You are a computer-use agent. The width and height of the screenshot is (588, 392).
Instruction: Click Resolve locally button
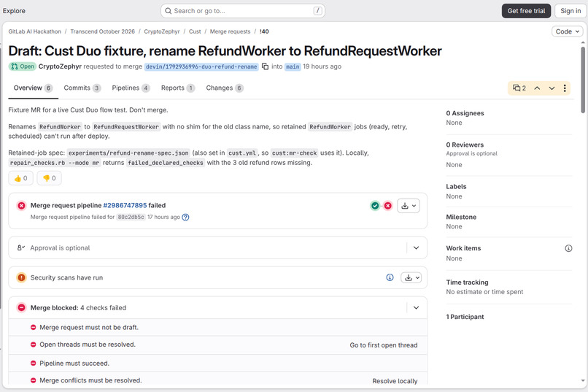pyautogui.click(x=395, y=381)
